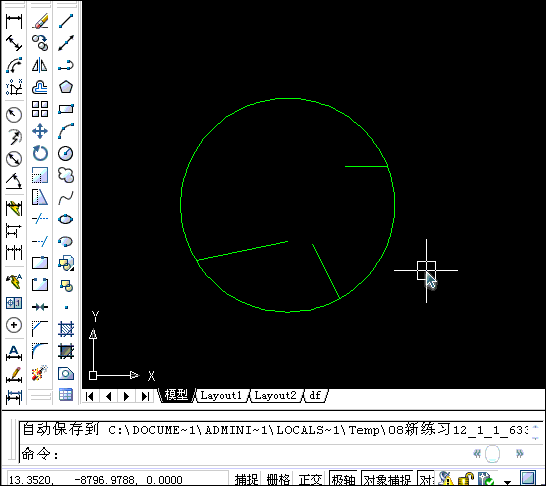Viewport: 546px width, 486px height.
Task: Toggle 捕捉 snap mode in status bar
Action: click(246, 479)
